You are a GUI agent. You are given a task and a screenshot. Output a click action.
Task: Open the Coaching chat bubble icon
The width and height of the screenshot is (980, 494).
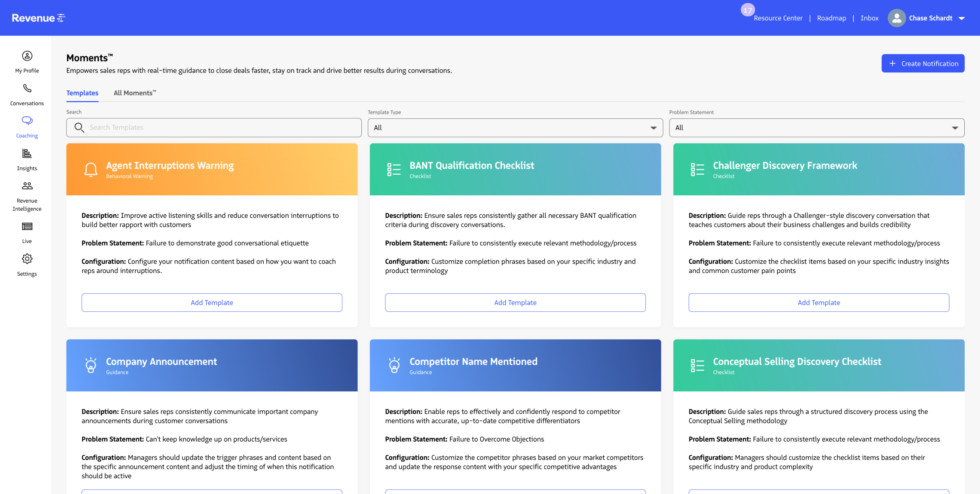[x=27, y=121]
